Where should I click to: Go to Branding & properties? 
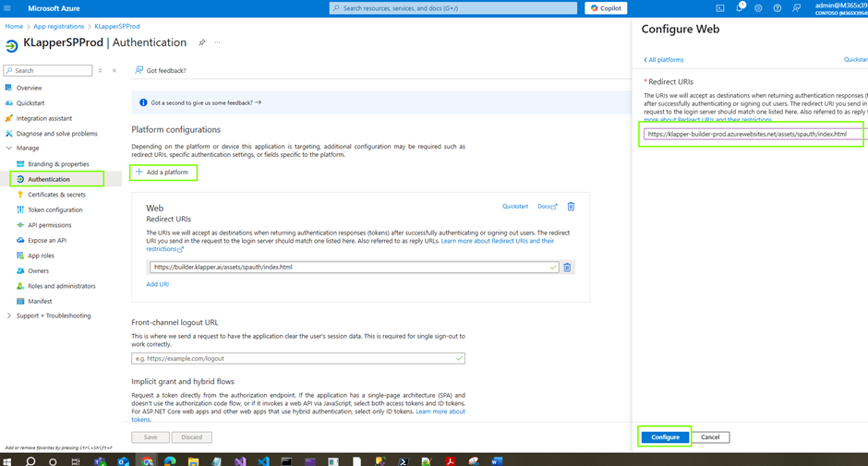pos(58,164)
